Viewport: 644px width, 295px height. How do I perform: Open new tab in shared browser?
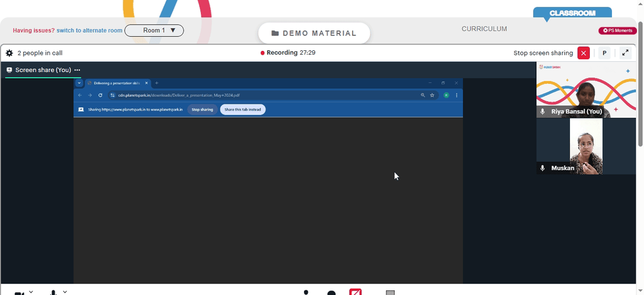coord(156,83)
